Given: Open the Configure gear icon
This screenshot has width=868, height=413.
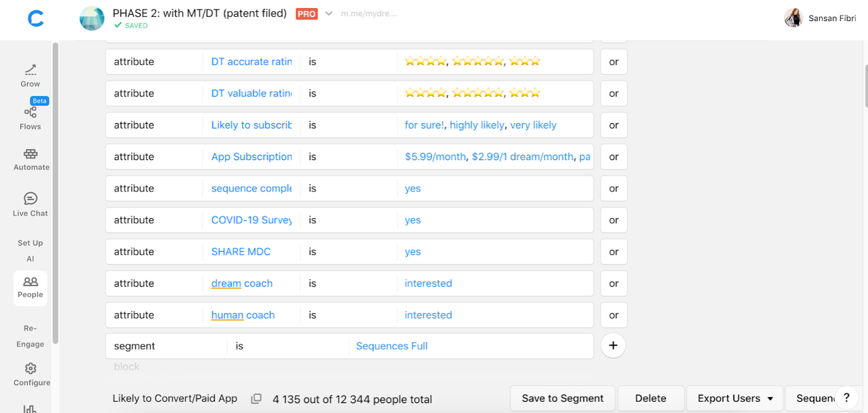Looking at the screenshot, I should (x=30, y=368).
